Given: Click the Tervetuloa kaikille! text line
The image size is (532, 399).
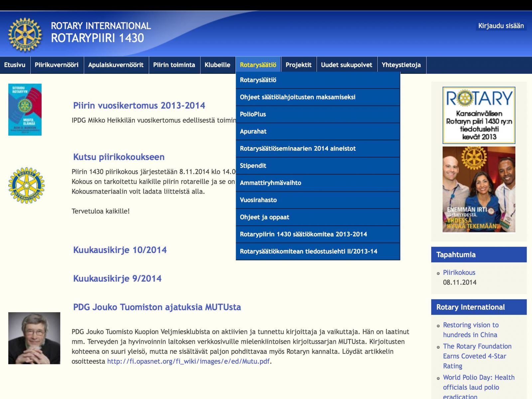Looking at the screenshot, I should coord(100,211).
